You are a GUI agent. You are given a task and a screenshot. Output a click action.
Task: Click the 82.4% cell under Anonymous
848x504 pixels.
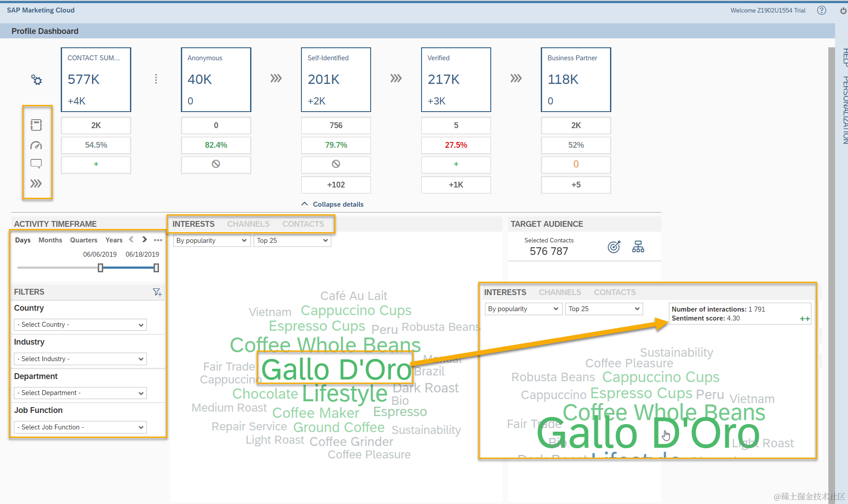coord(216,145)
